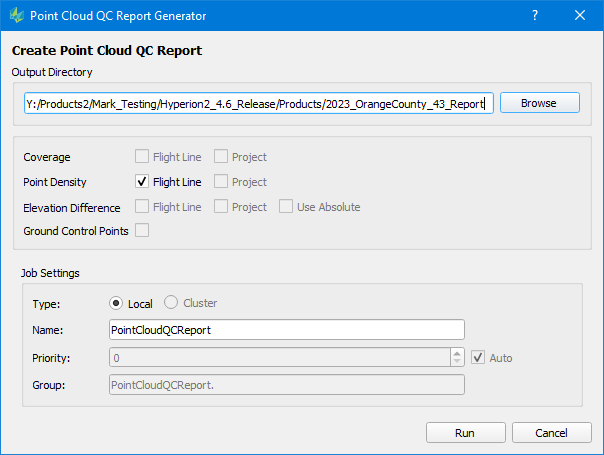Select the Cluster job type option
The height and width of the screenshot is (455, 604).
[x=172, y=303]
